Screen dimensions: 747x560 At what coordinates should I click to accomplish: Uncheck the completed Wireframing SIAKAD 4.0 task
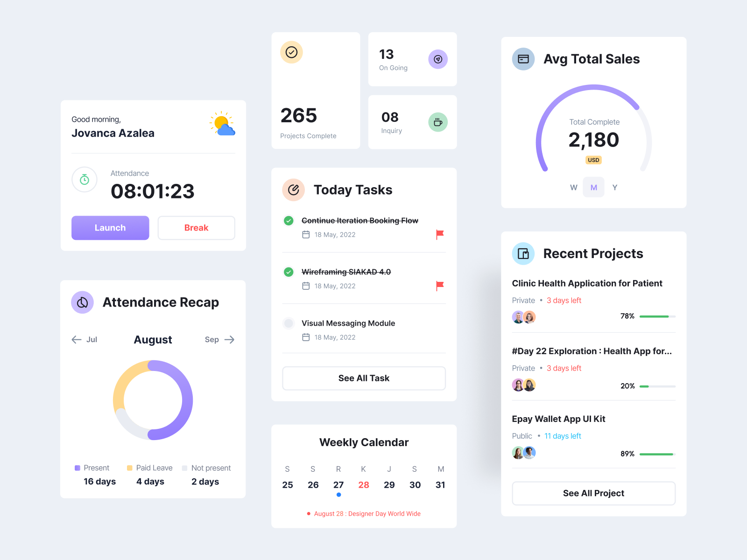289,272
